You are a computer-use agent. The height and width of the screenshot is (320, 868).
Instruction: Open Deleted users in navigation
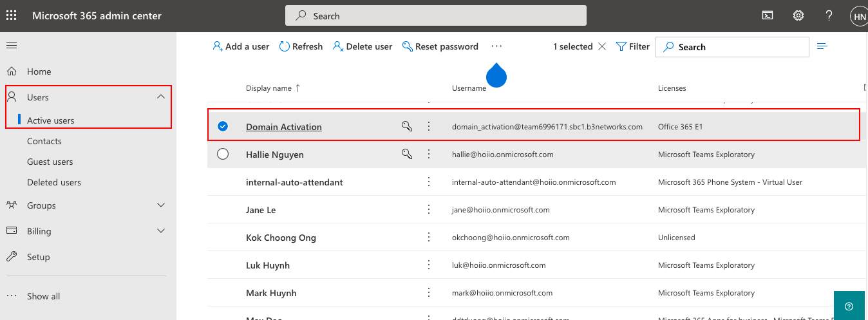pos(54,182)
